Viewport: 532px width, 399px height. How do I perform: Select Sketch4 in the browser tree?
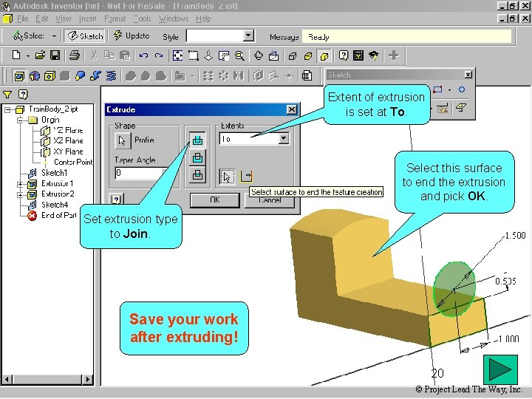click(54, 205)
